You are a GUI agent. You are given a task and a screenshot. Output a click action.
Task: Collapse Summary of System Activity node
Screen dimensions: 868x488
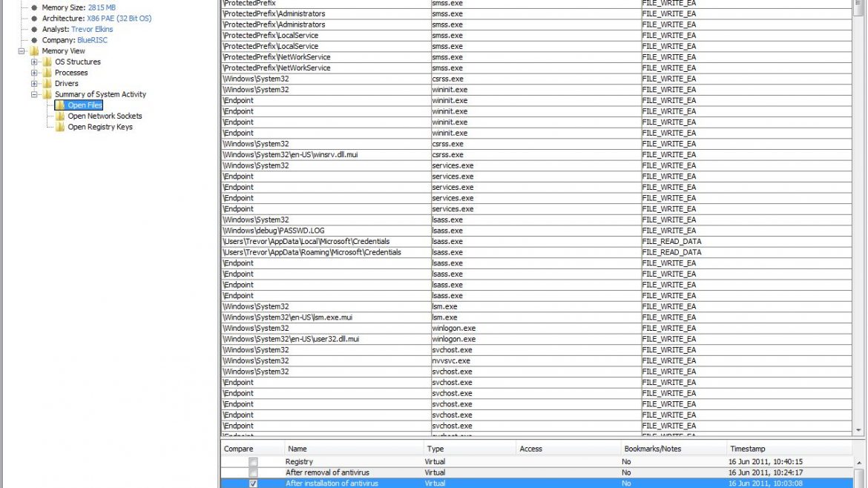pos(34,95)
